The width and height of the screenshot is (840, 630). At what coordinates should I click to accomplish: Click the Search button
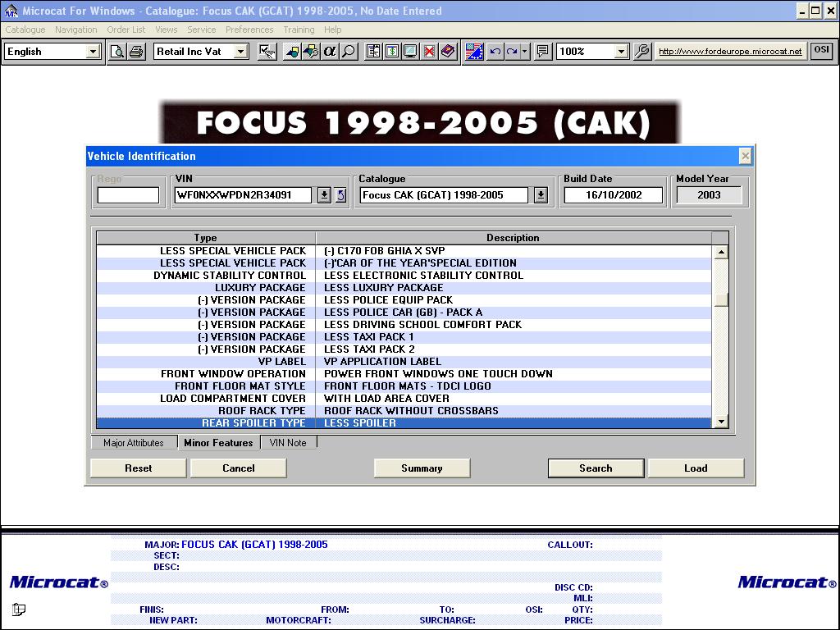point(596,468)
